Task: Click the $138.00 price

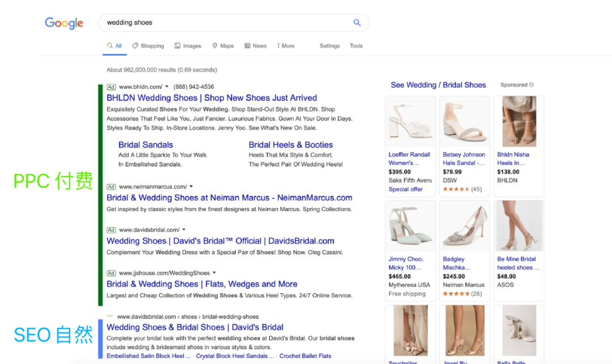Action: pos(508,172)
